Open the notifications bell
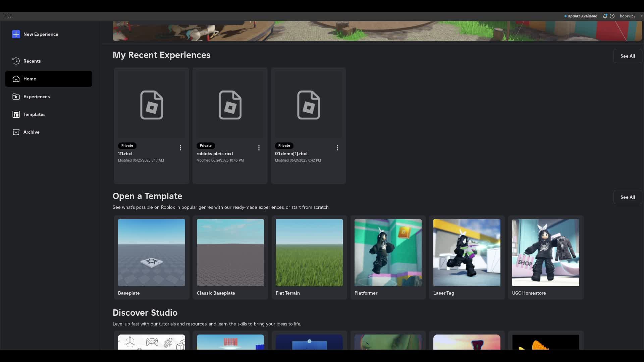This screenshot has width=644, height=362. (x=605, y=16)
